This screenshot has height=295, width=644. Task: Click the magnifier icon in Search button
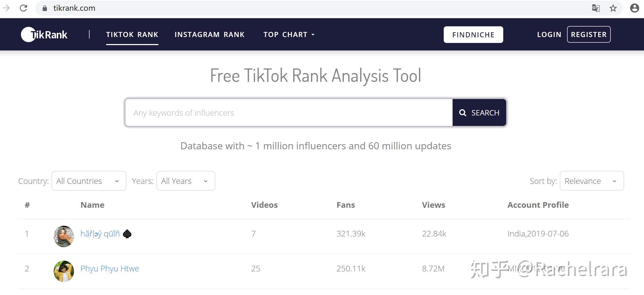(462, 113)
